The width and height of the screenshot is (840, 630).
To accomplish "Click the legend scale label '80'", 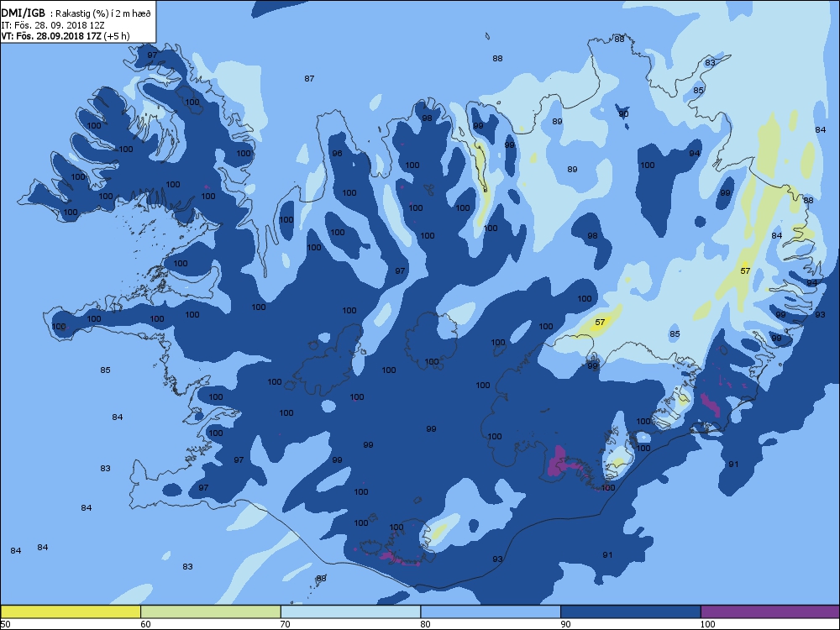I will click(425, 624).
